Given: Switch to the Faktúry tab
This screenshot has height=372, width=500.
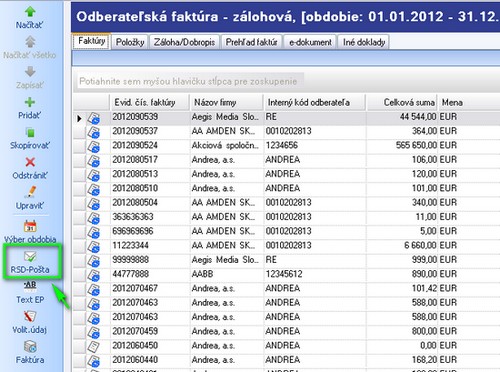Looking at the screenshot, I should click(92, 41).
